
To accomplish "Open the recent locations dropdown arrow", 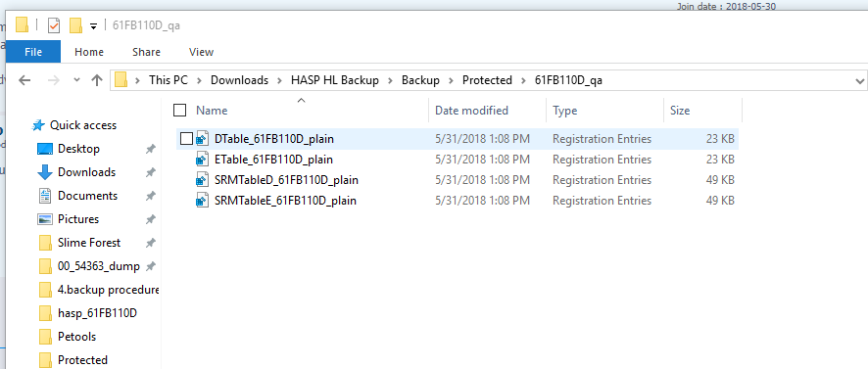I will [76, 80].
